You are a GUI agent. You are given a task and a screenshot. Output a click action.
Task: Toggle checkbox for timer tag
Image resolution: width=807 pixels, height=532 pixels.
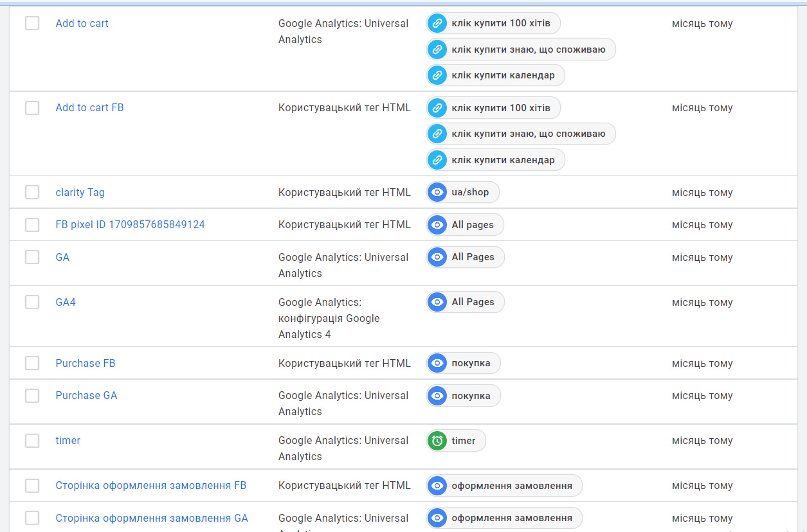32,441
